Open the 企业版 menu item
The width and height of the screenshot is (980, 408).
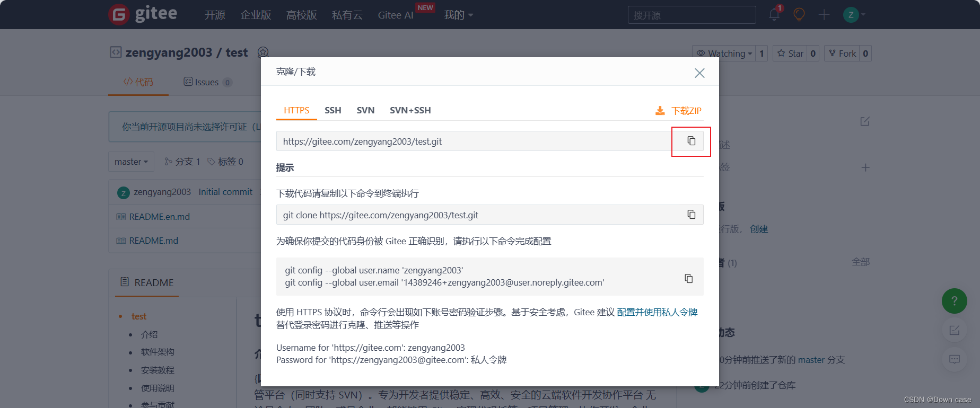256,15
